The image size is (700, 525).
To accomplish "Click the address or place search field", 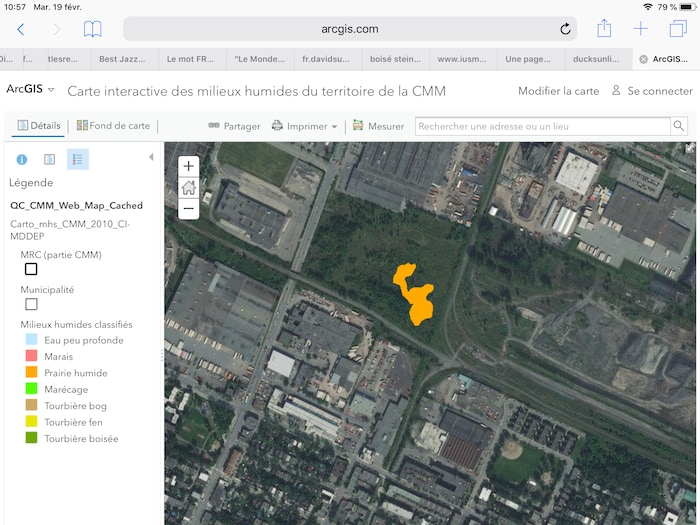I will point(540,126).
